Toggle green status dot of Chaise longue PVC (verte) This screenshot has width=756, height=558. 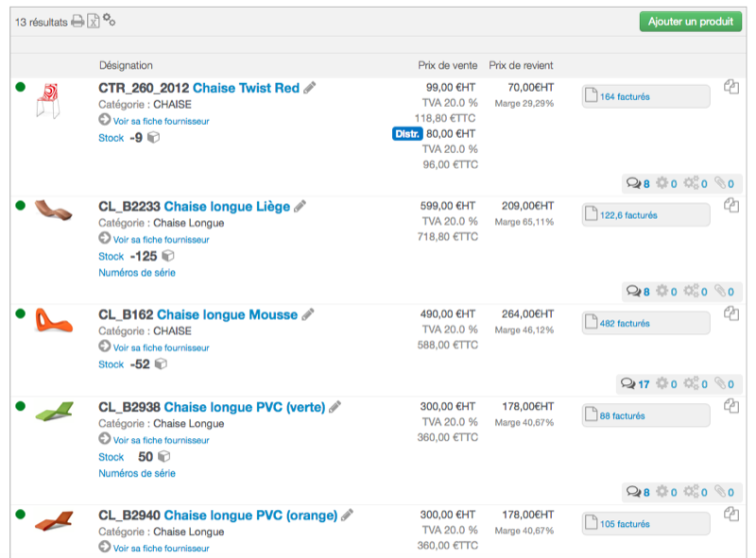click(20, 406)
